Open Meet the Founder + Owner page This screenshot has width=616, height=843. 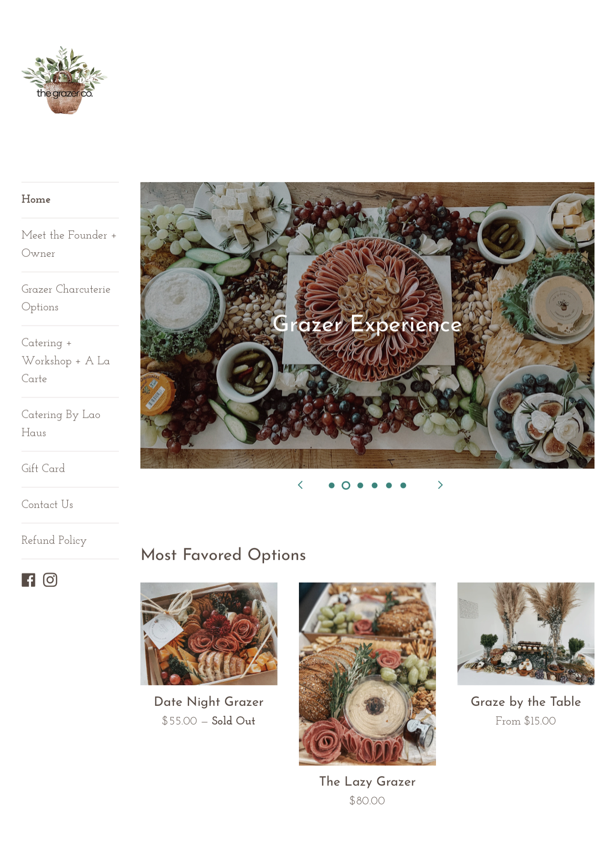[70, 245]
